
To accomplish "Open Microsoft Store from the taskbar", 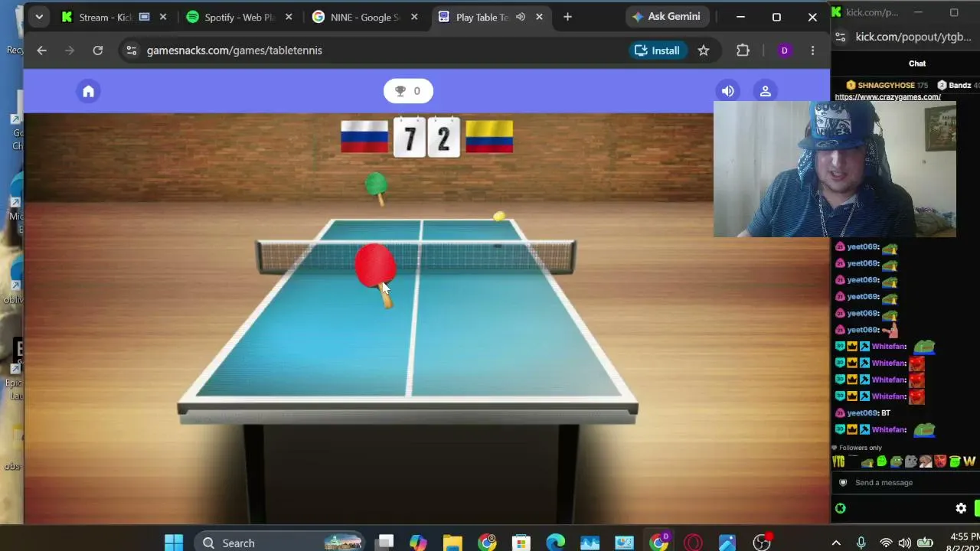I will point(521,543).
